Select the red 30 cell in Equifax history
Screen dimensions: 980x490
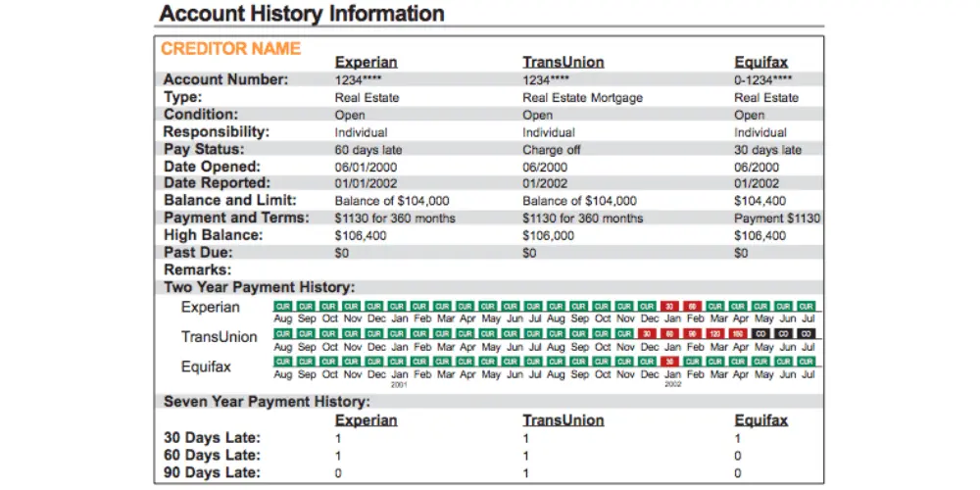point(669,362)
